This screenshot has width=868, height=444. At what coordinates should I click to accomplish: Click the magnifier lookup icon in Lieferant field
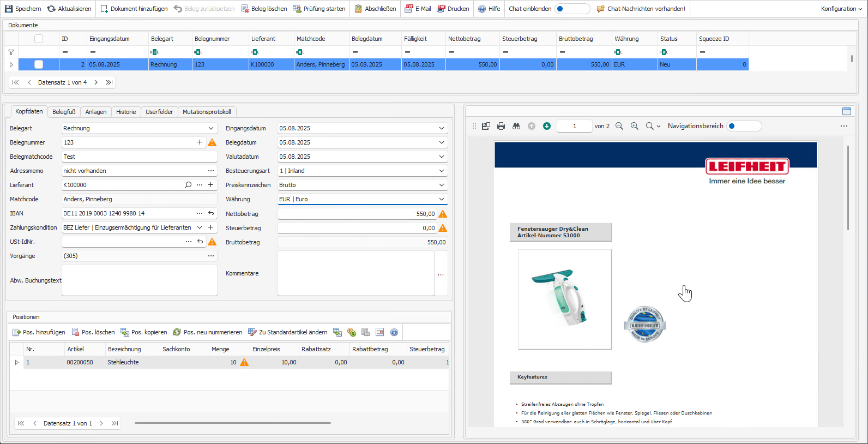188,185
